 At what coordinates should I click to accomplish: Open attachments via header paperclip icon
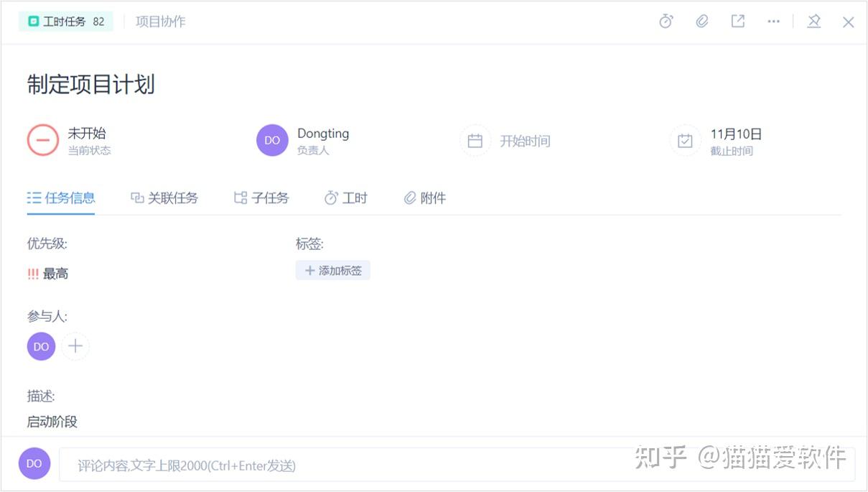point(702,22)
